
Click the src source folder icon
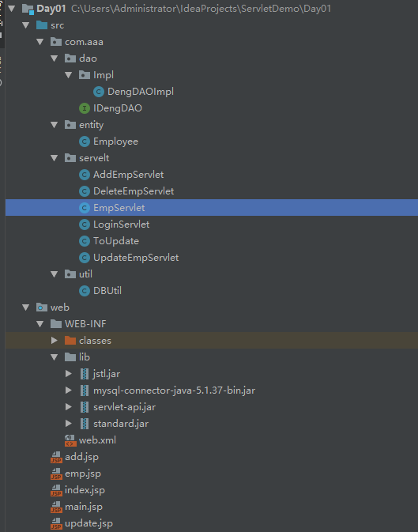[42, 25]
